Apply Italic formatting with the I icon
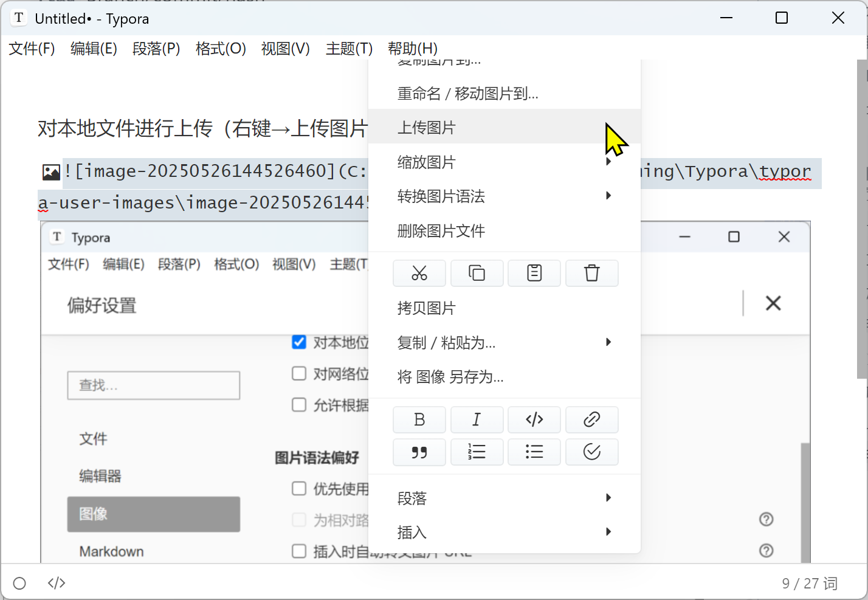This screenshot has height=600, width=868. pos(477,419)
